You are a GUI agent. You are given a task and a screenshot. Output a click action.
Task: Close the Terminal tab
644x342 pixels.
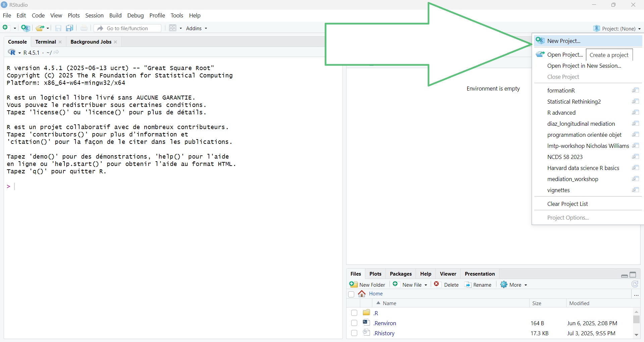point(60,42)
